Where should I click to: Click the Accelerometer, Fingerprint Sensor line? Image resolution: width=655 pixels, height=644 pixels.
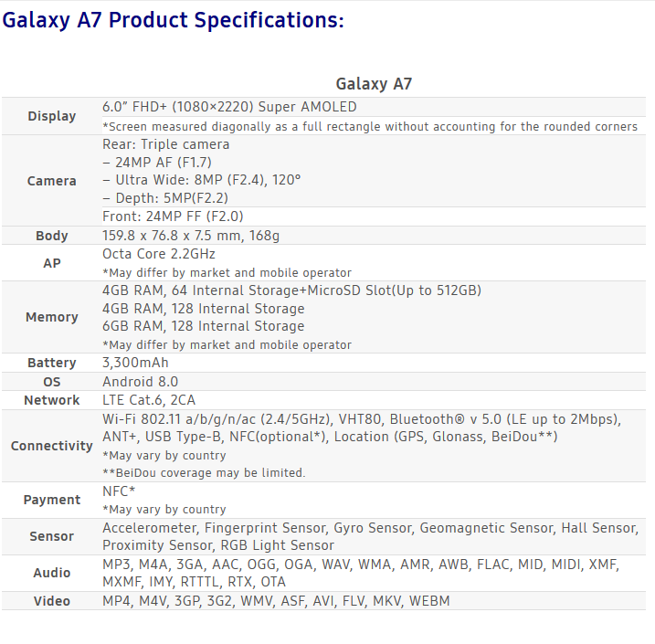(371, 528)
